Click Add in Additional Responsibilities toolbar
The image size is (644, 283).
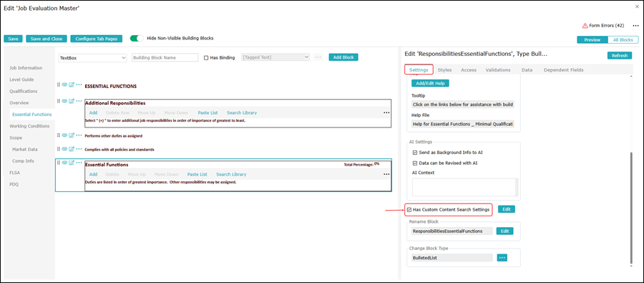coord(93,112)
